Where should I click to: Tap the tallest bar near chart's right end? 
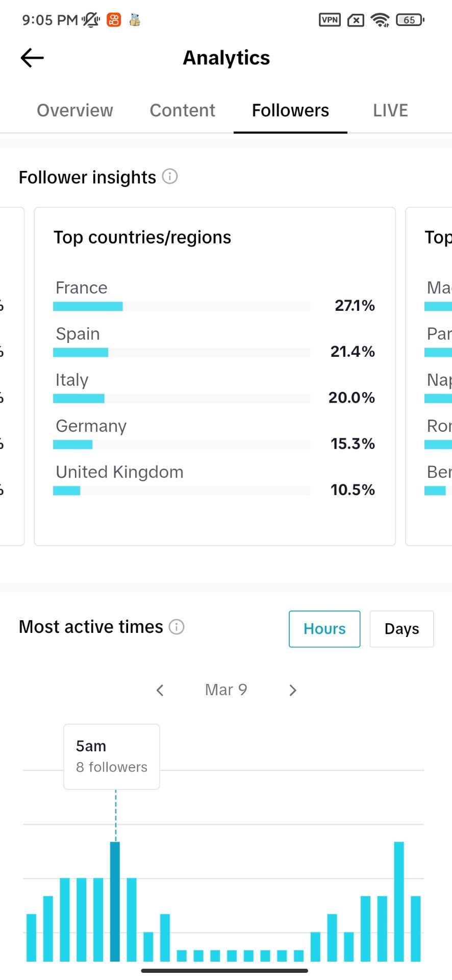coord(399,901)
